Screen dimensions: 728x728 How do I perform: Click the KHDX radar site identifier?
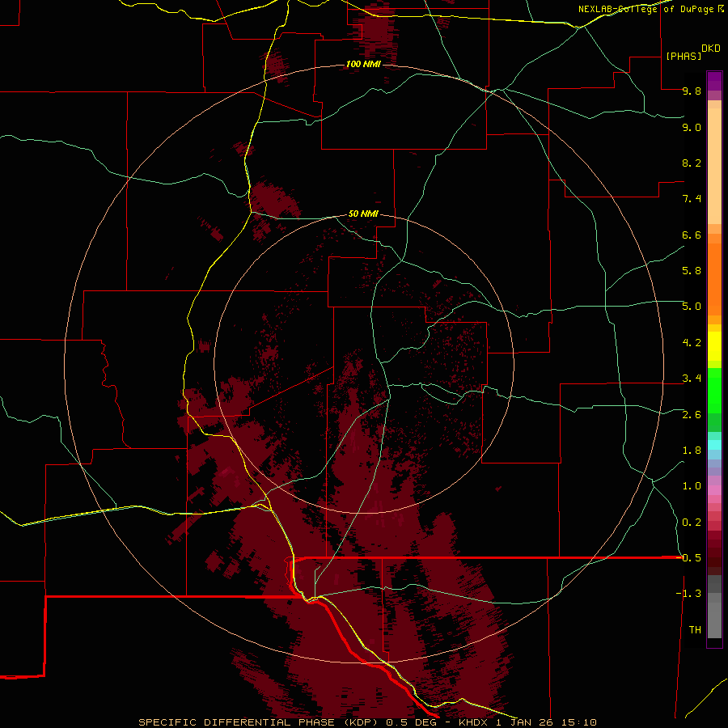473,722
